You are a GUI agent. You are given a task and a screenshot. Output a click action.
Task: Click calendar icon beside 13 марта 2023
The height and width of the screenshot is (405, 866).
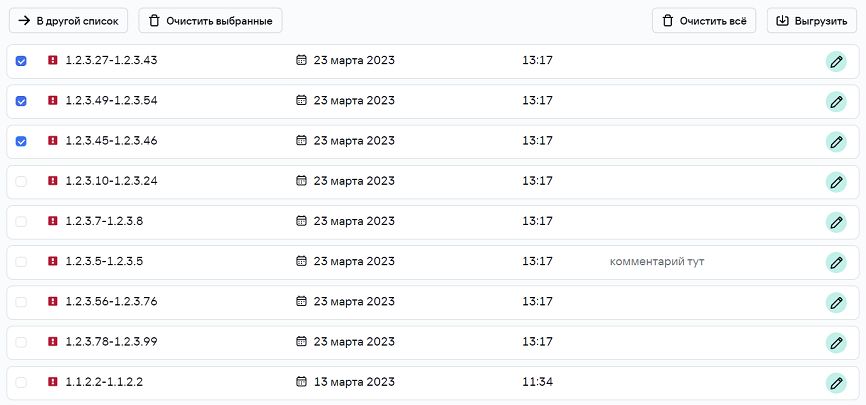(301, 381)
